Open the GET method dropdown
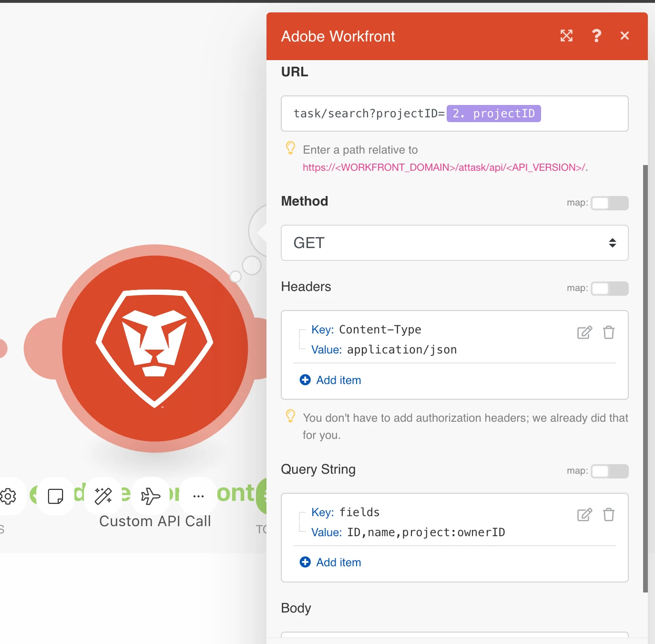 pos(455,243)
